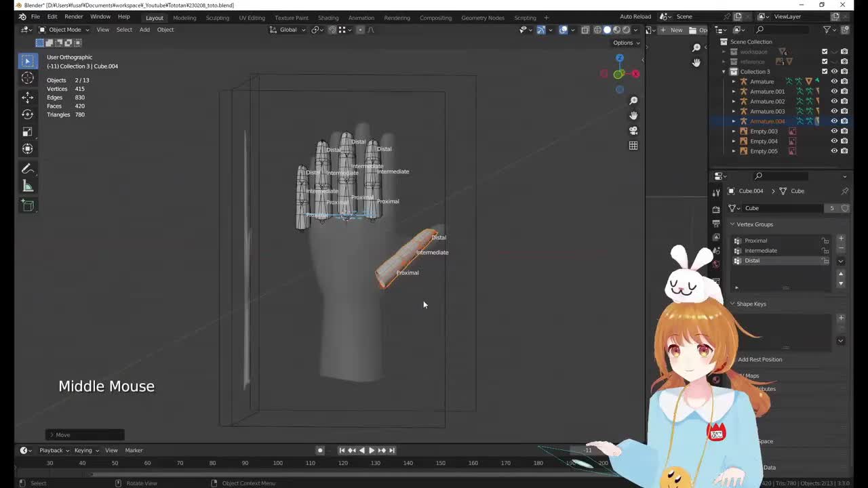Open the viewport Options dropdown
Image resolution: width=868 pixels, height=488 pixels.
pyautogui.click(x=626, y=43)
